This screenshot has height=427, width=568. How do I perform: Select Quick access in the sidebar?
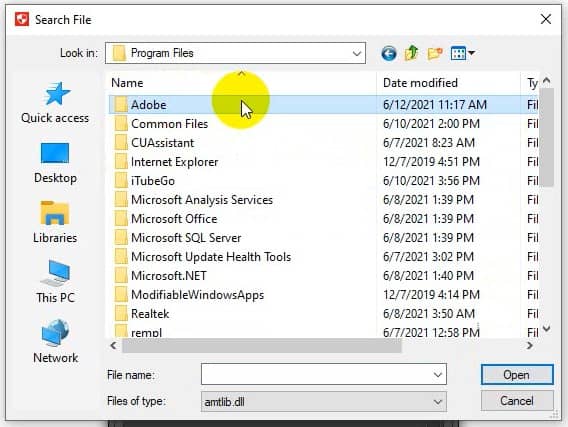click(x=55, y=102)
